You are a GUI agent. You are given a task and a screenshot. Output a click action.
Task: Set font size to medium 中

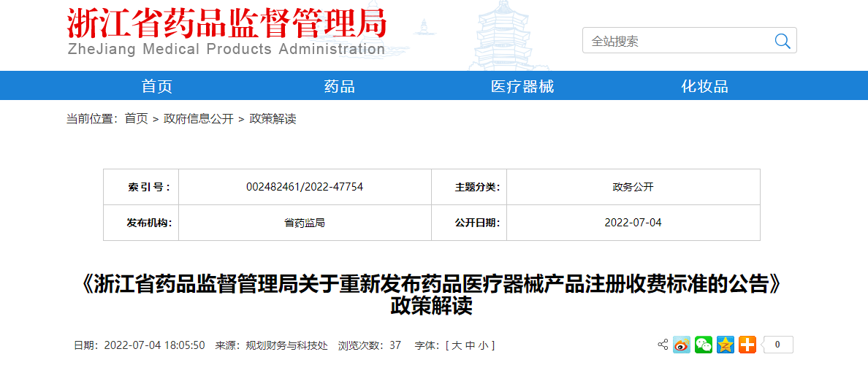(470, 345)
